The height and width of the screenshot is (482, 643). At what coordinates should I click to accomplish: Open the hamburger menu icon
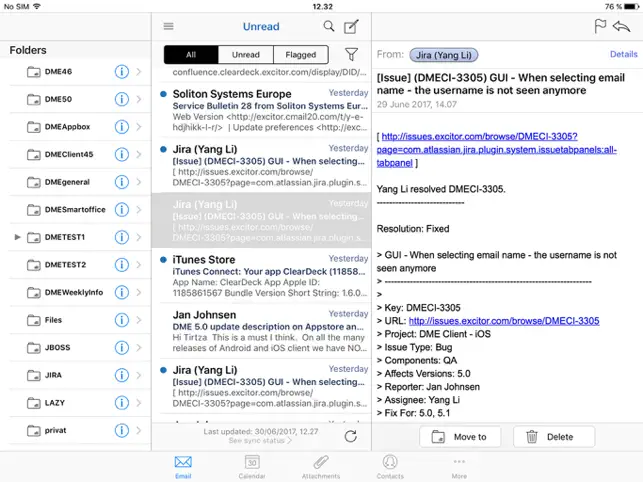168,27
